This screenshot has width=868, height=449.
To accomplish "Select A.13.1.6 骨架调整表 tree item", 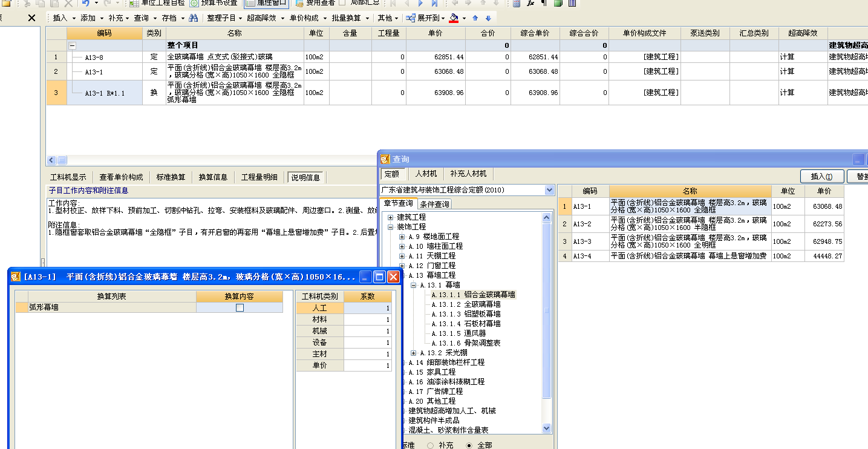I will click(x=466, y=343).
